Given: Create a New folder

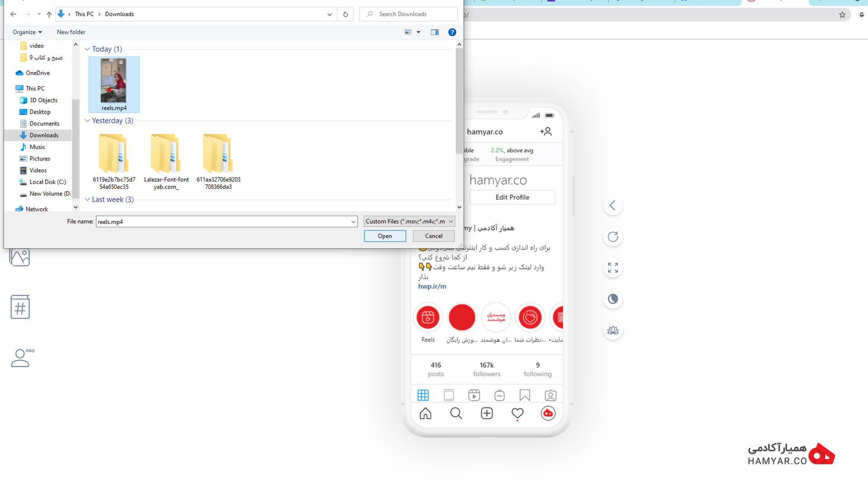Looking at the screenshot, I should (x=71, y=32).
